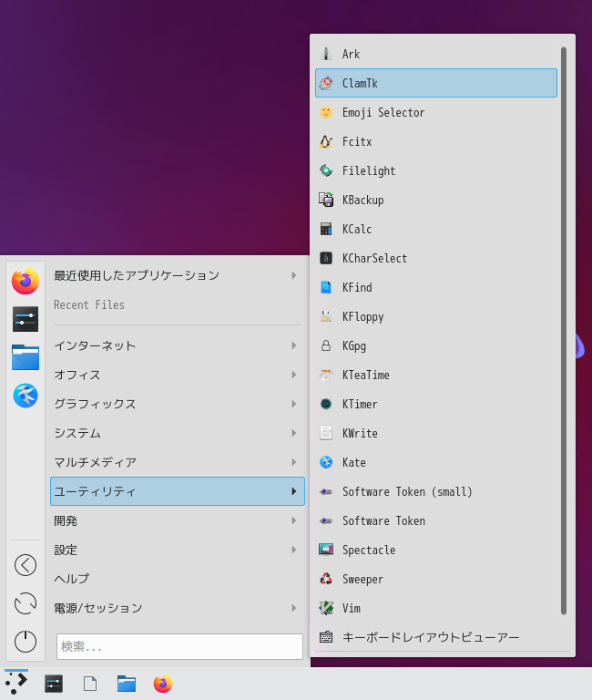Expand 最近使用したアプリケーション submenu arrow

click(x=294, y=275)
